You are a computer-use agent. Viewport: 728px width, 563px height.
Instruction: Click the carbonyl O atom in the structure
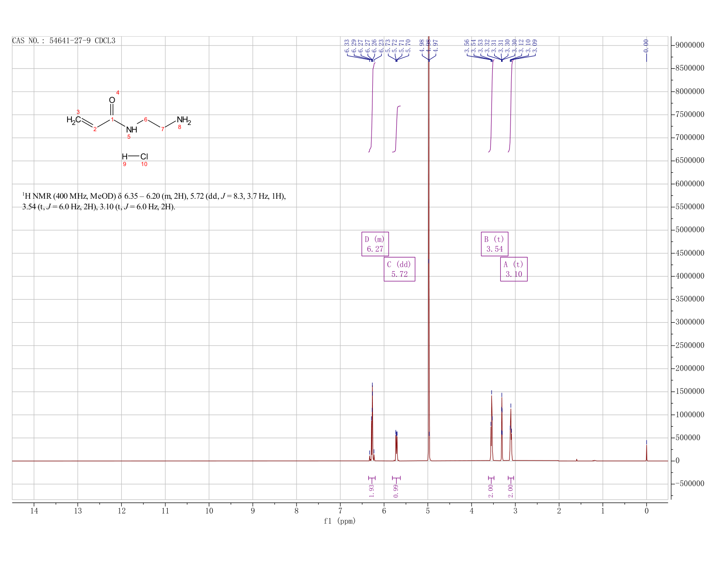[x=112, y=100]
